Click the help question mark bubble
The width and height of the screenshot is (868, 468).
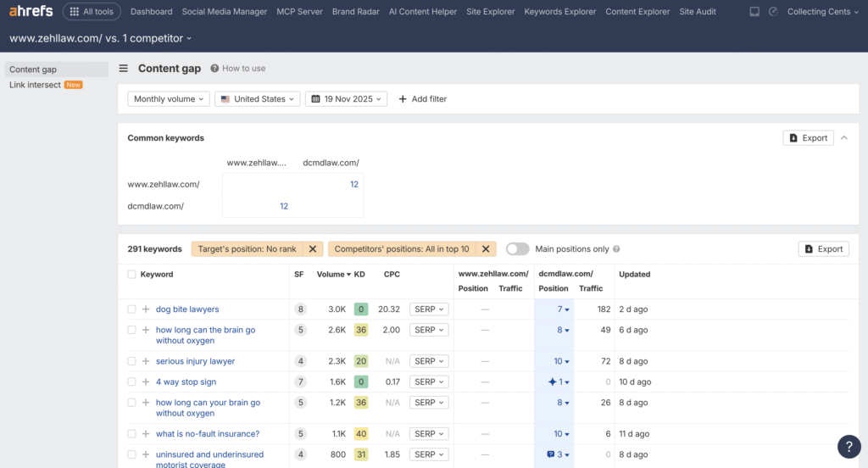click(849, 447)
